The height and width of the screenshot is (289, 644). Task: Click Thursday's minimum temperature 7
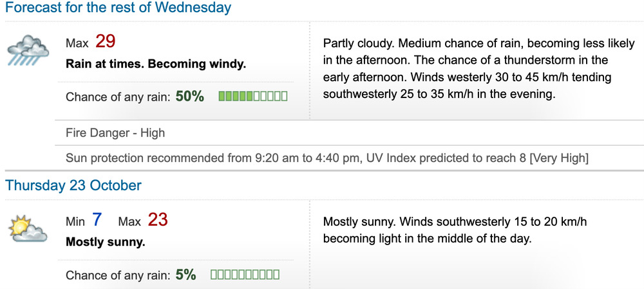coord(97,220)
